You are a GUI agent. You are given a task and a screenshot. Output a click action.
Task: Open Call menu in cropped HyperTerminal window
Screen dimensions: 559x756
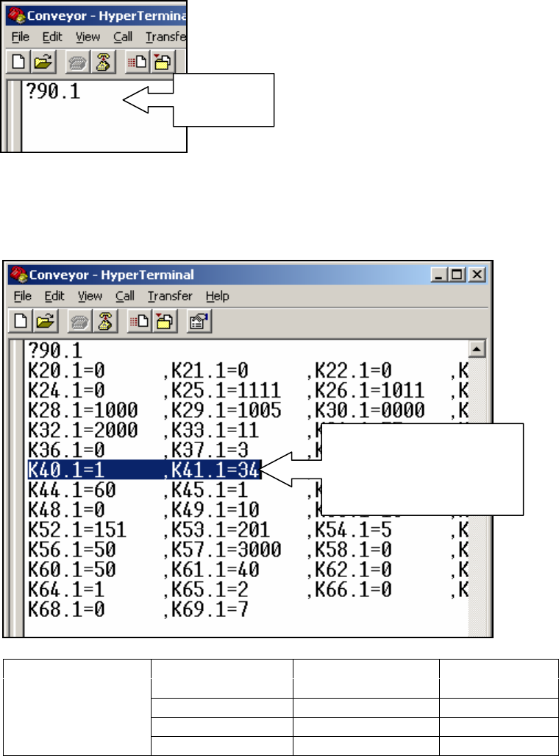(123, 37)
